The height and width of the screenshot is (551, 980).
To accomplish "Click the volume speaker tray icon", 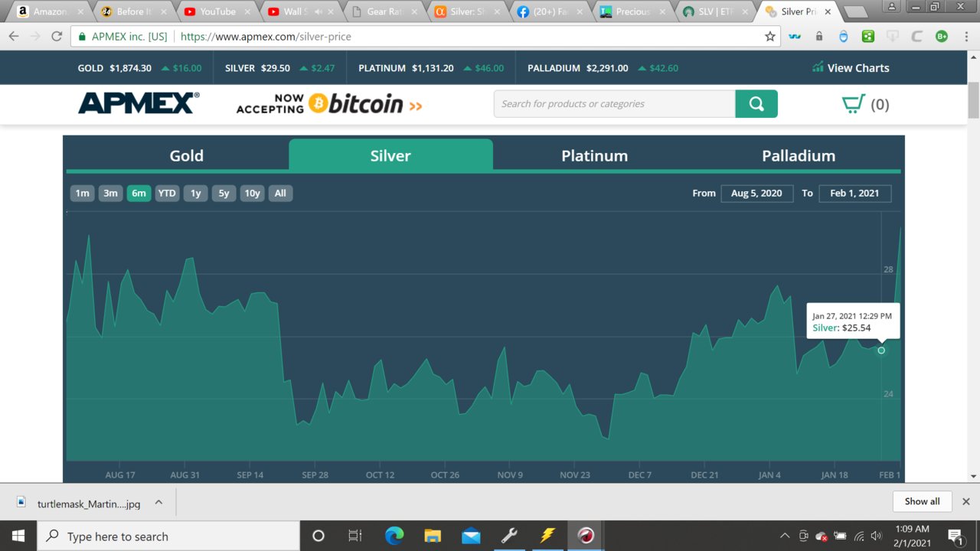I will tap(877, 536).
